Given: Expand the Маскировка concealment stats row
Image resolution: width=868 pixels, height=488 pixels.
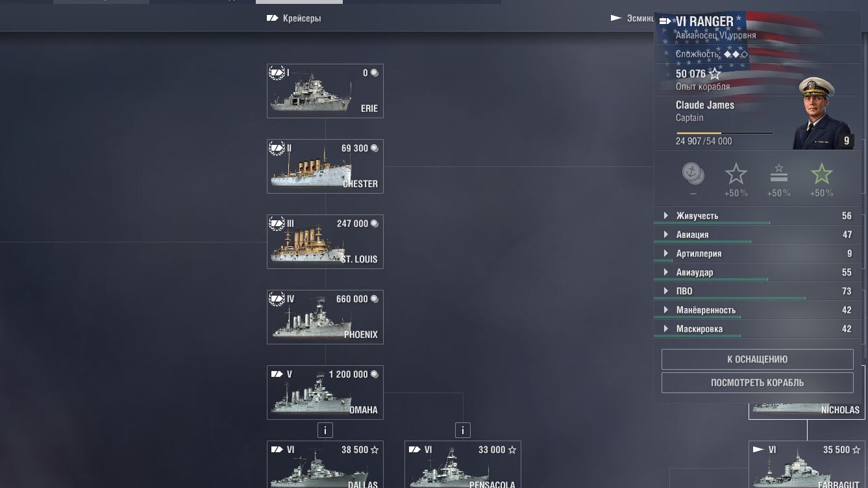Looking at the screenshot, I should pyautogui.click(x=758, y=329).
